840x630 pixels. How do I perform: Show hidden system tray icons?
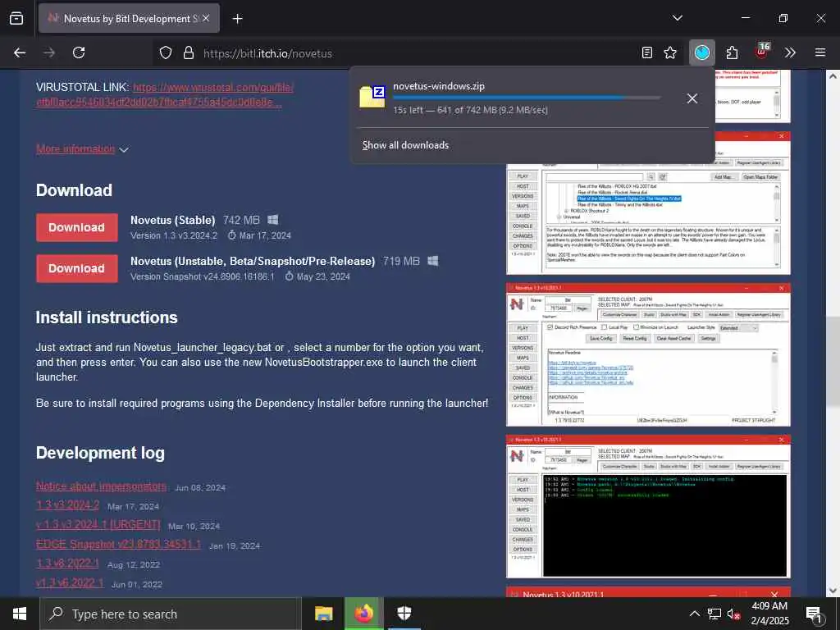[694, 614]
